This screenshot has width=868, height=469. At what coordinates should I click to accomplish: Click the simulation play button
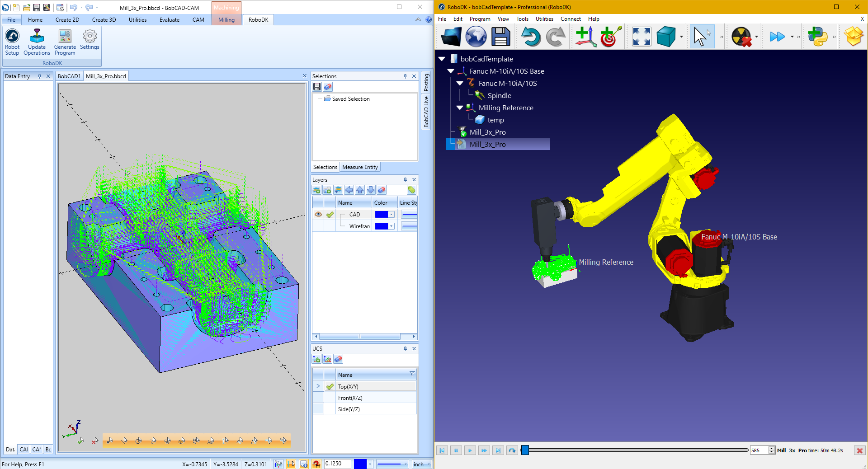(x=470, y=450)
